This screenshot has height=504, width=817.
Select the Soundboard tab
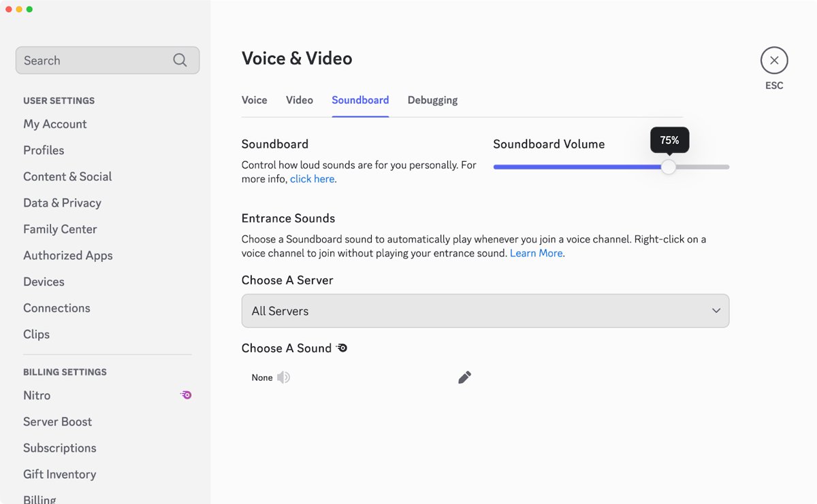pyautogui.click(x=360, y=100)
